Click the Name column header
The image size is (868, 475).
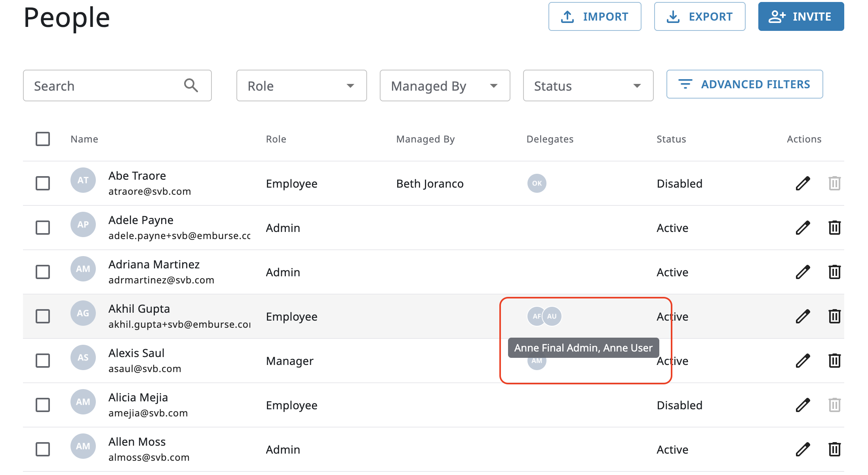tap(84, 139)
